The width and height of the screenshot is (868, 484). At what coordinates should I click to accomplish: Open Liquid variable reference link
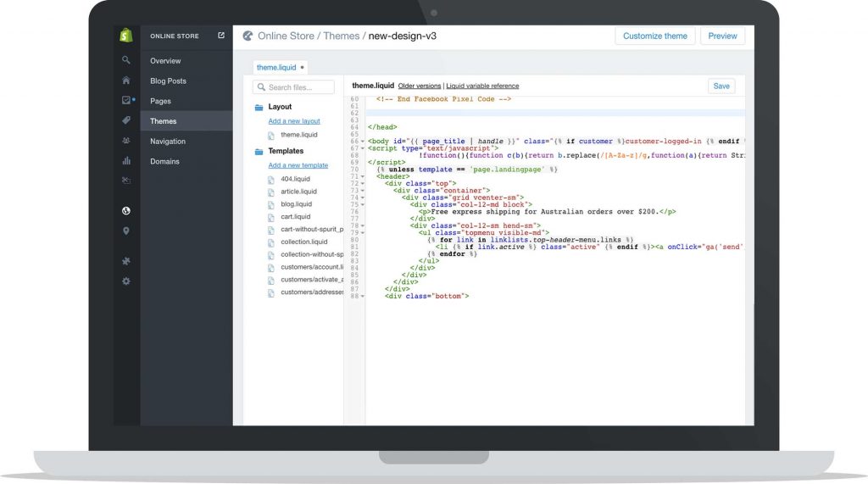(x=482, y=86)
